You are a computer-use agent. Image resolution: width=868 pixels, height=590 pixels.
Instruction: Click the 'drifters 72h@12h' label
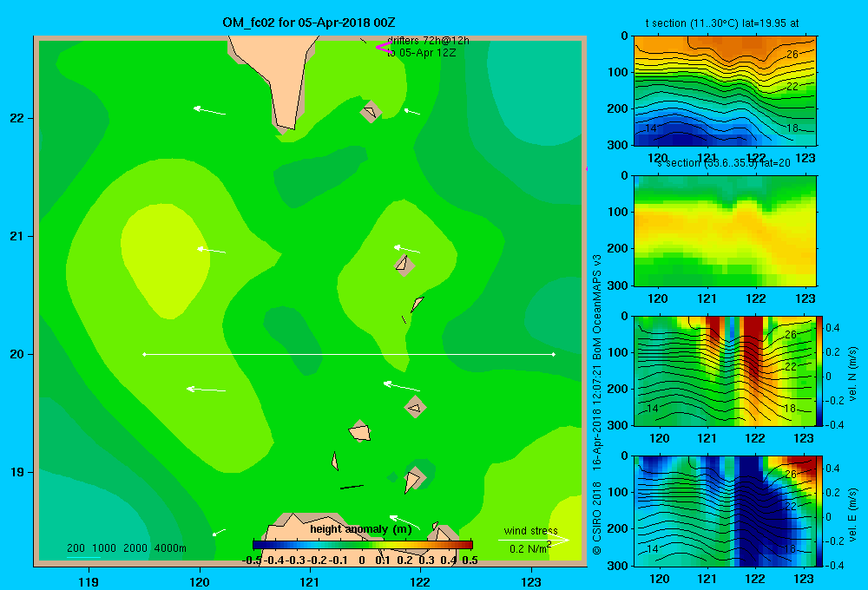click(428, 41)
